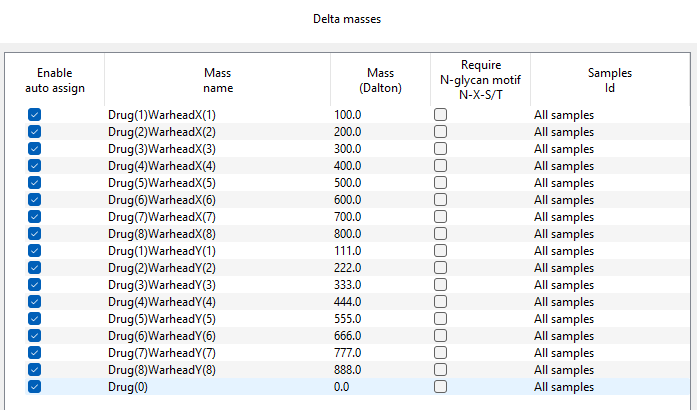Viewport: 697px width, 410px height.
Task: Uncheck auto assign for Drug(1)WarheadX(1)
Action: coord(35,115)
